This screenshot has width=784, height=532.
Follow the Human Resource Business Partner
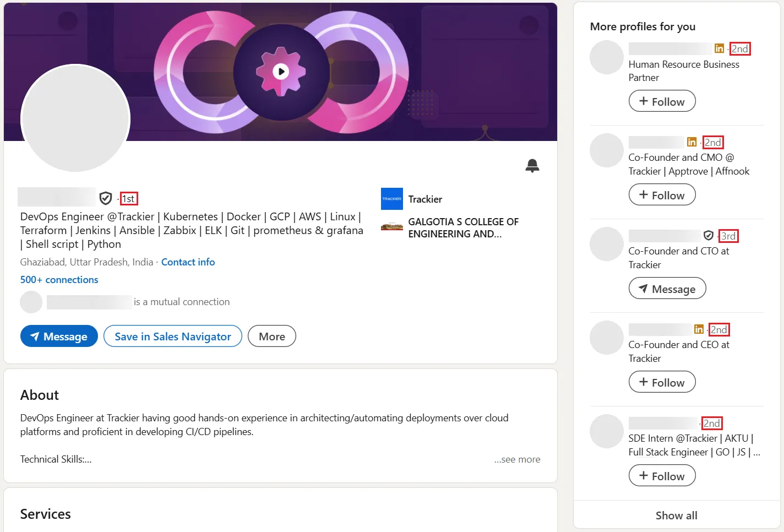pyautogui.click(x=662, y=101)
